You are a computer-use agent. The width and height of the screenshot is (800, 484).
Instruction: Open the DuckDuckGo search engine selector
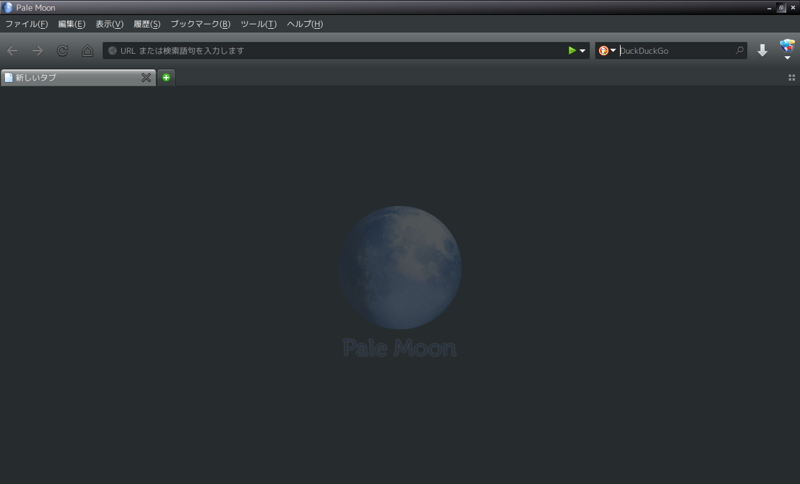pos(607,50)
